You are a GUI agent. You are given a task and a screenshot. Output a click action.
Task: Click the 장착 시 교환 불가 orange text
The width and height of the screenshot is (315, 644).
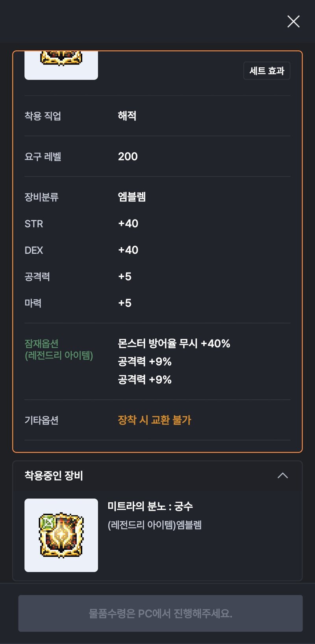coord(154,420)
